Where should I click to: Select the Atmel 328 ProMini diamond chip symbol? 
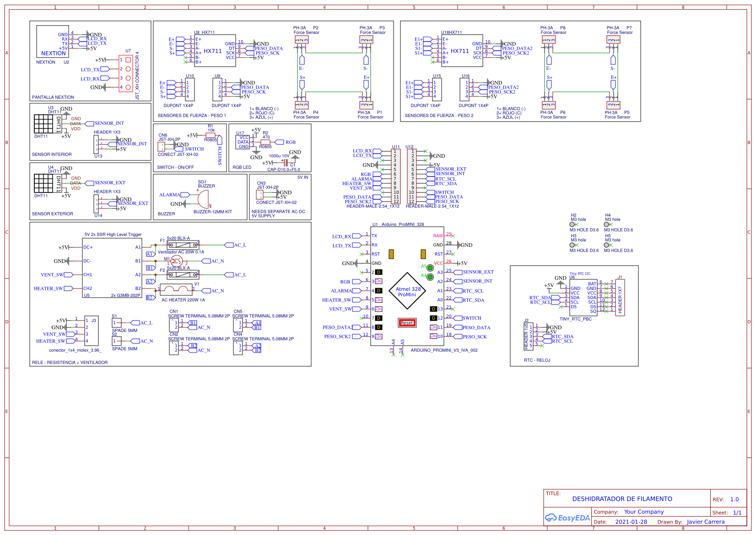pos(407,291)
